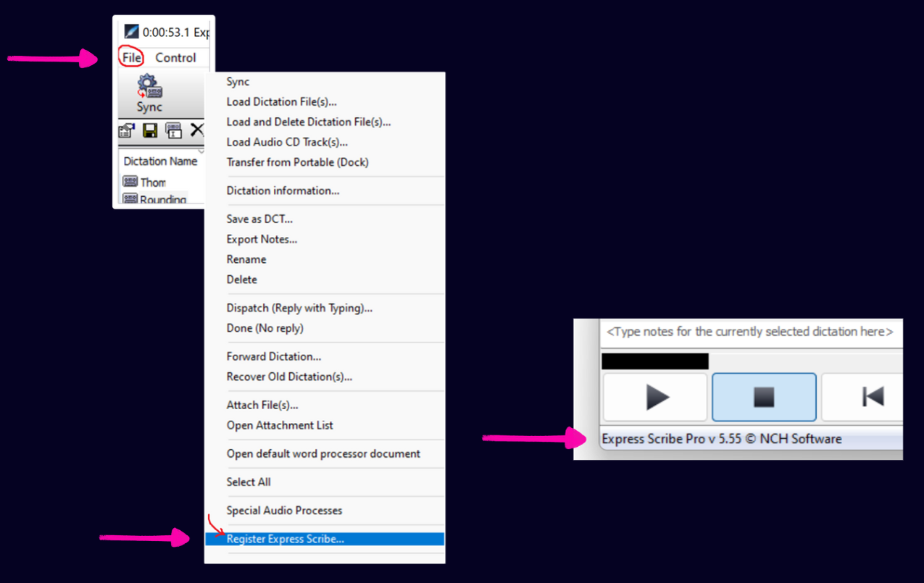Click the floppy disk save icon
Screen dimensions: 924x583
click(x=150, y=130)
